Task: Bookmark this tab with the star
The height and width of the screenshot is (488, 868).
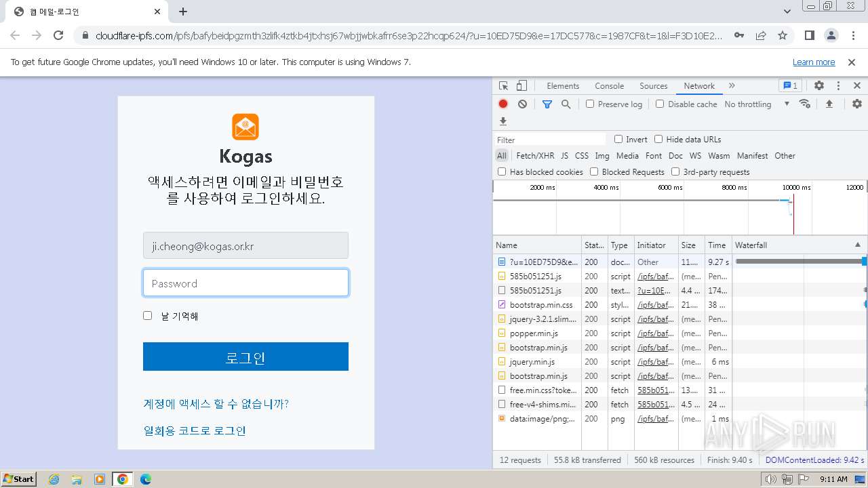Action: click(783, 35)
